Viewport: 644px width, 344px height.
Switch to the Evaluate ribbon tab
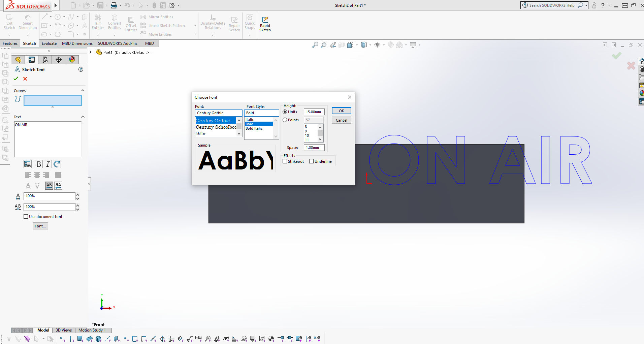[49, 43]
